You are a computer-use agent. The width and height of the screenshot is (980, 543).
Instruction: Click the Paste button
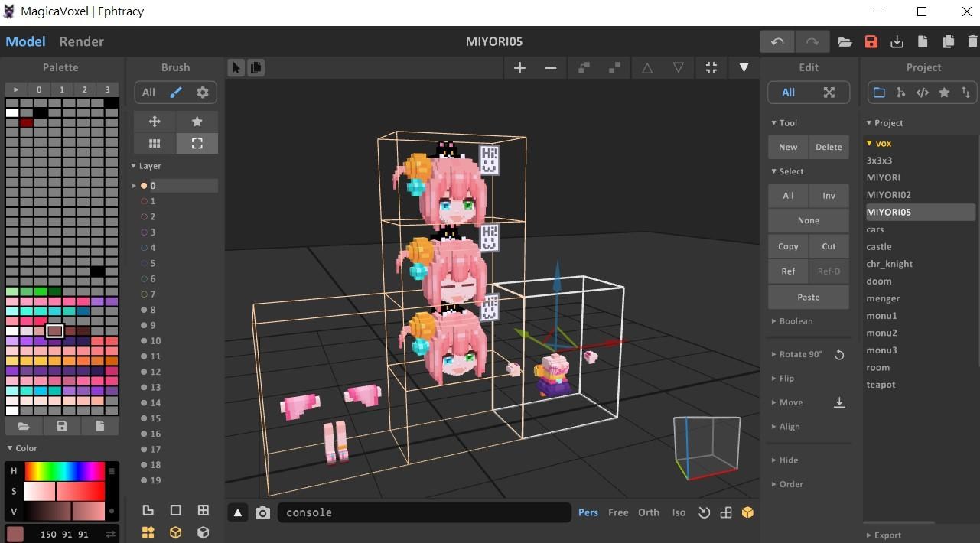809,297
